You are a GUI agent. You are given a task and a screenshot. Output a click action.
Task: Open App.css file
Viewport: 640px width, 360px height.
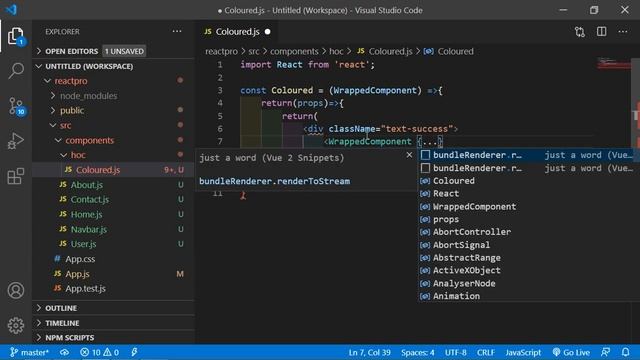[113, 259]
